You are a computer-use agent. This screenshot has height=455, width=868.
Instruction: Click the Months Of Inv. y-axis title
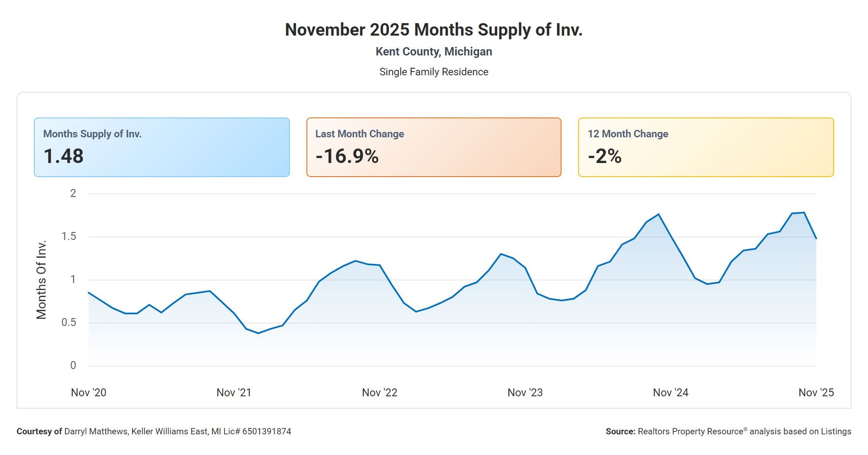click(42, 280)
